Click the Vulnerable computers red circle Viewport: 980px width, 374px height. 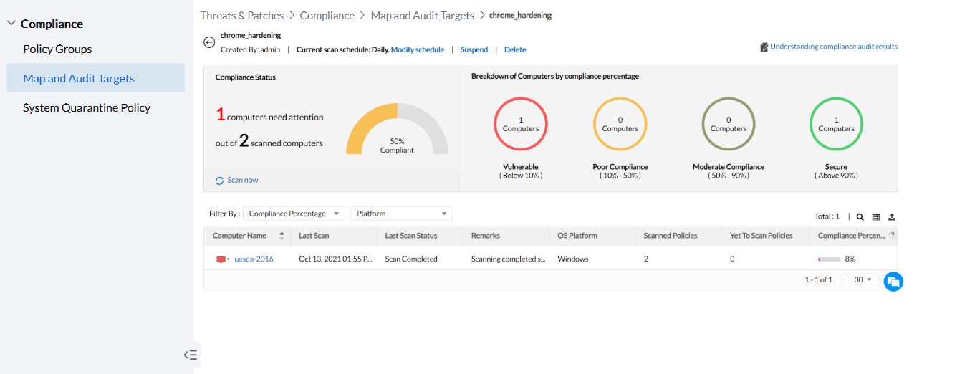coord(520,124)
